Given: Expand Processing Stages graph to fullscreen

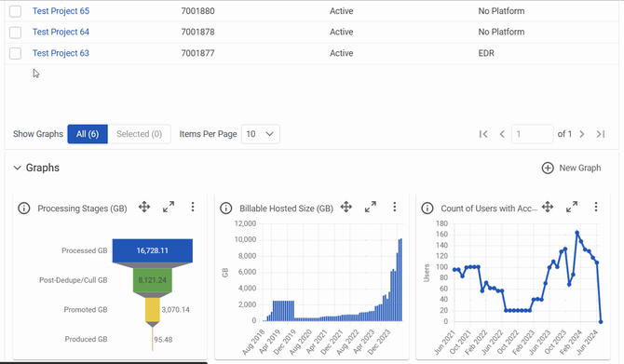Looking at the screenshot, I should (x=169, y=207).
